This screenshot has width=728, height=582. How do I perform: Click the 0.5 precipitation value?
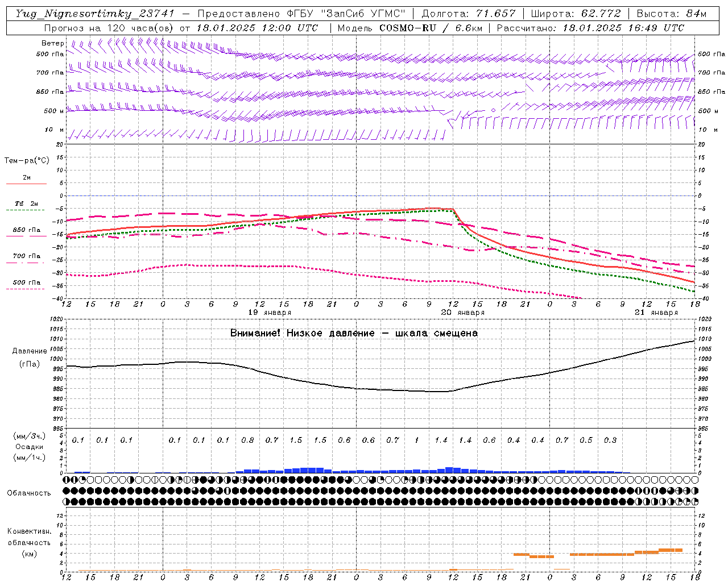pyautogui.click(x=586, y=440)
